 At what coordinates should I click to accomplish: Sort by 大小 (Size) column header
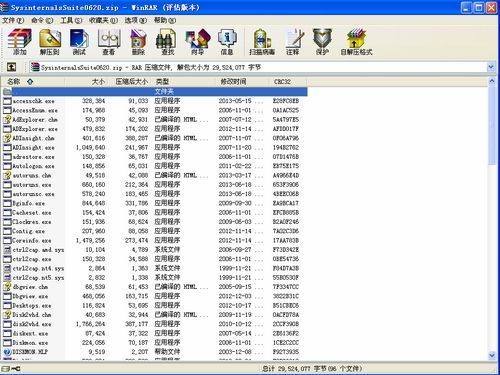(86, 82)
